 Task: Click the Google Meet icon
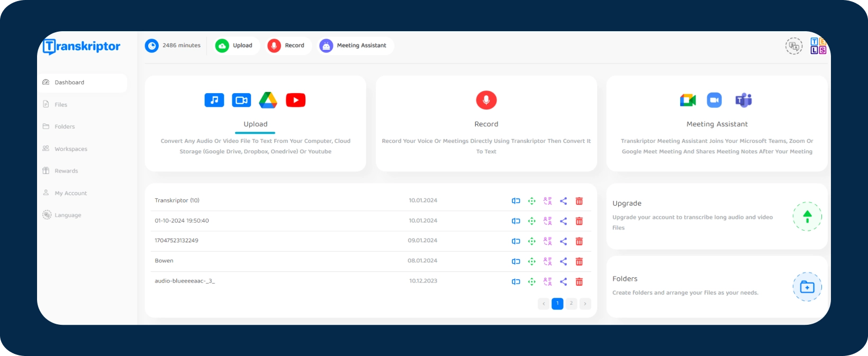tap(688, 100)
